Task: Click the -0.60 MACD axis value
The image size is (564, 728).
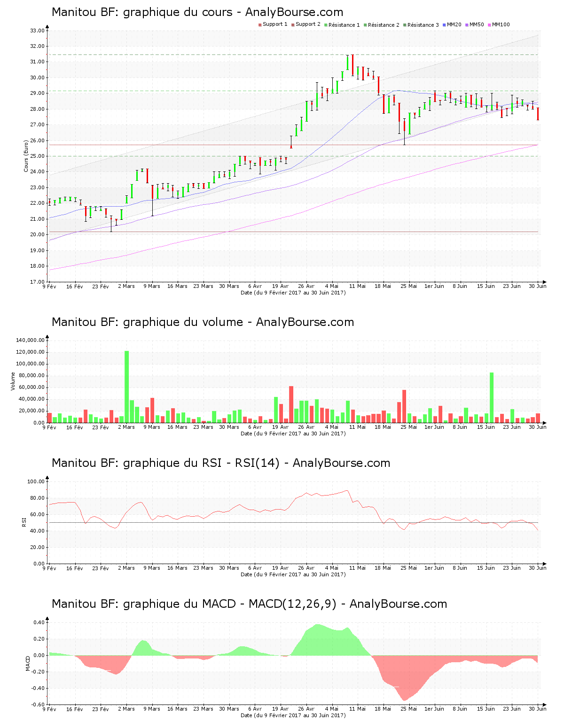Action: tap(38, 705)
